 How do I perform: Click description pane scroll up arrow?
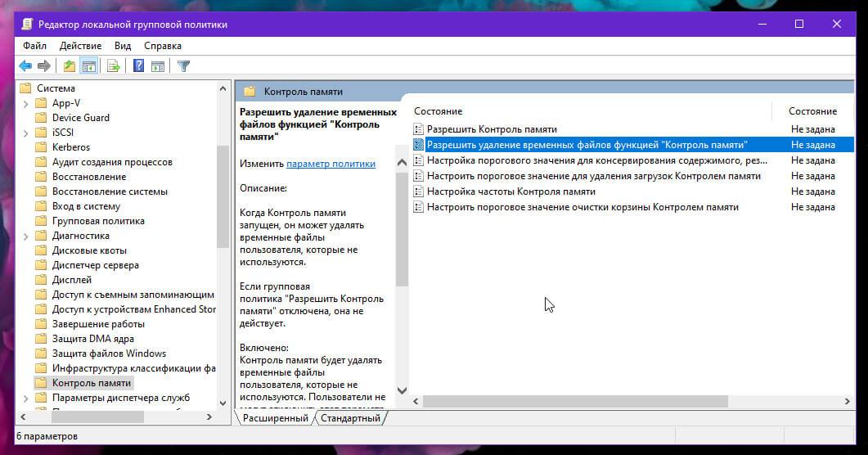(x=402, y=163)
